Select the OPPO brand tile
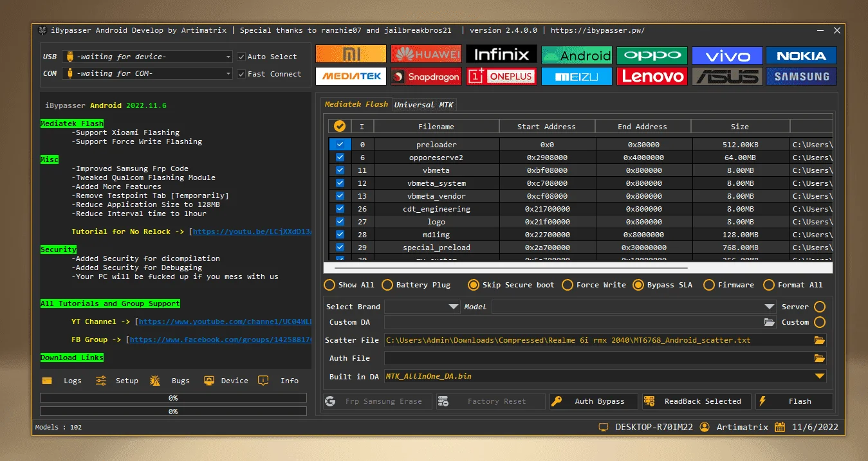Viewport: 868px width, 461px height. pos(652,55)
